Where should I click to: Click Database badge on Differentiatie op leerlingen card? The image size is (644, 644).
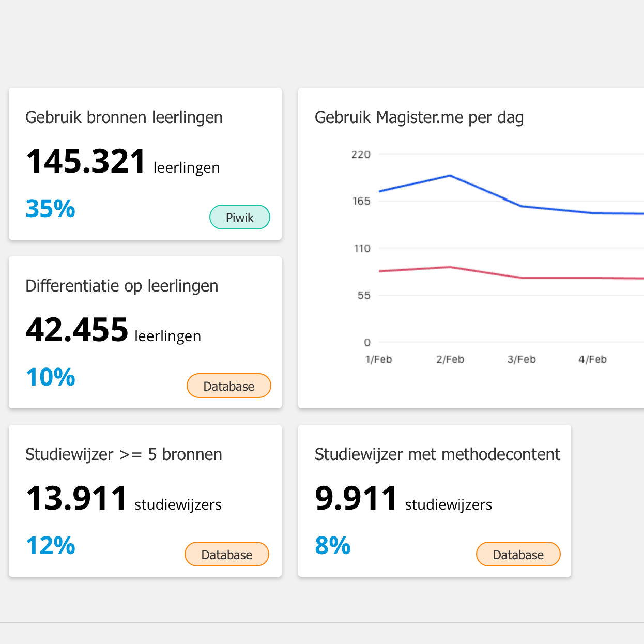229,386
